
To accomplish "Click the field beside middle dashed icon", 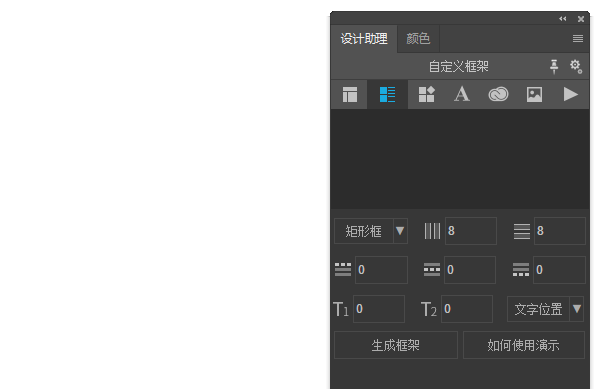I will point(470,270).
